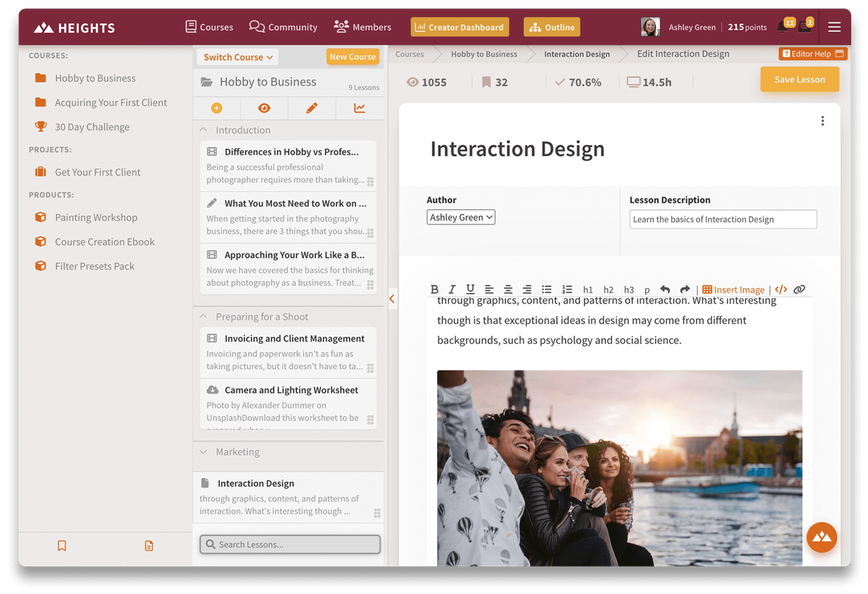
Task: Open Acquiring Your First Client course
Action: pos(111,102)
